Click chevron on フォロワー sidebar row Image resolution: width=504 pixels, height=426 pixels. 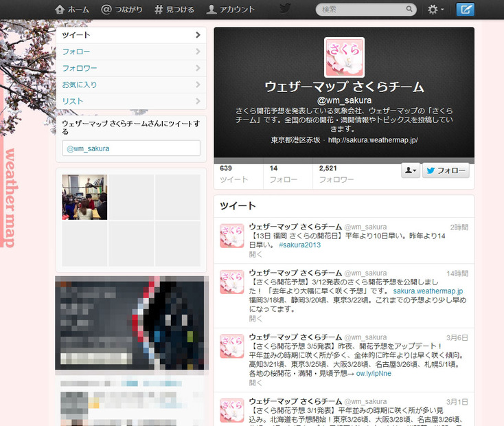[x=198, y=68]
